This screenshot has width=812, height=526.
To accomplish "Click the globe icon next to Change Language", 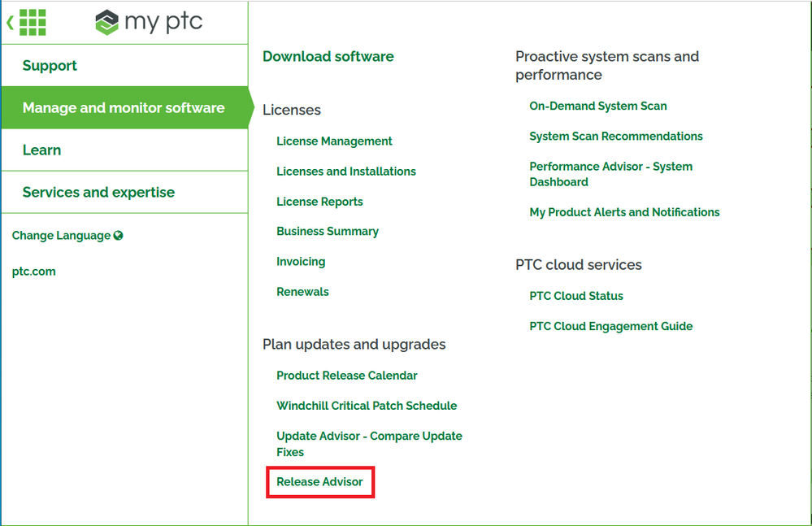I will click(119, 236).
